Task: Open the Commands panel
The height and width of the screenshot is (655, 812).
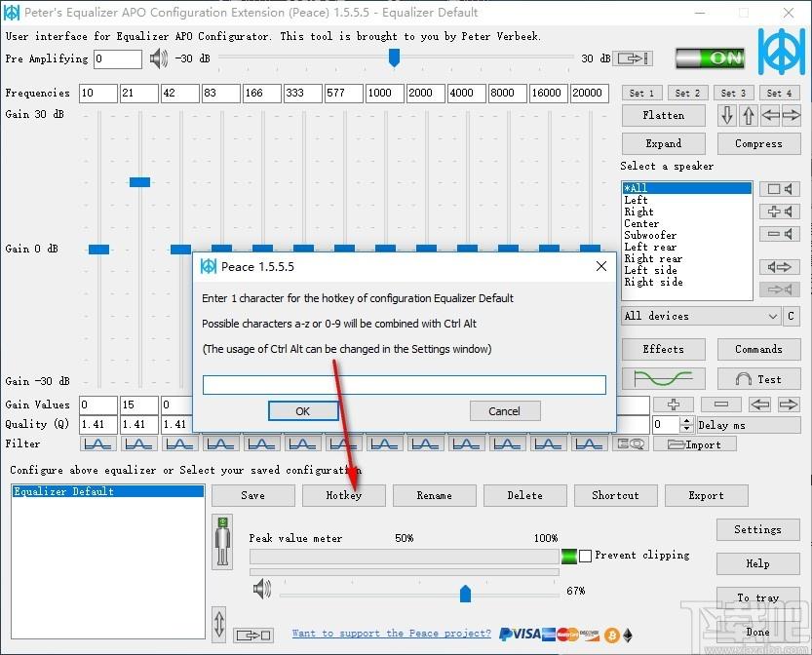Action: (x=758, y=350)
